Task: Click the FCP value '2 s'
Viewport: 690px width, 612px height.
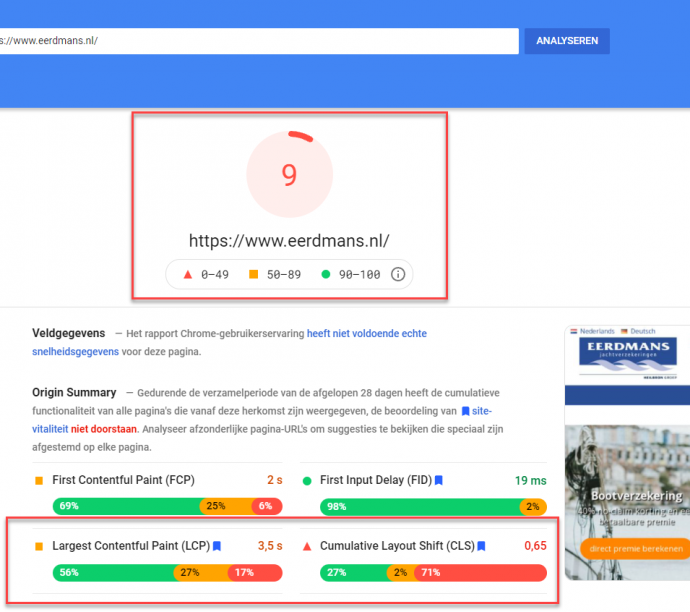Action: point(275,480)
